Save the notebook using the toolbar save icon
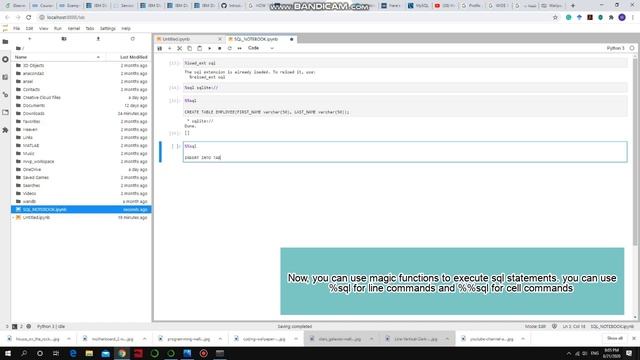Image resolution: width=640 pixels, height=360 pixels. pos(160,48)
